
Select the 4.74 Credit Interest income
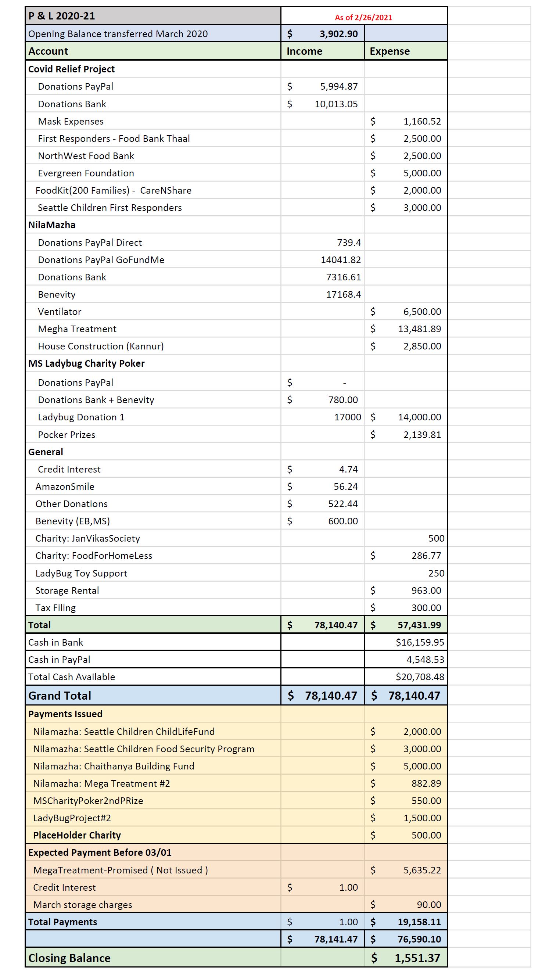pyautogui.click(x=323, y=469)
